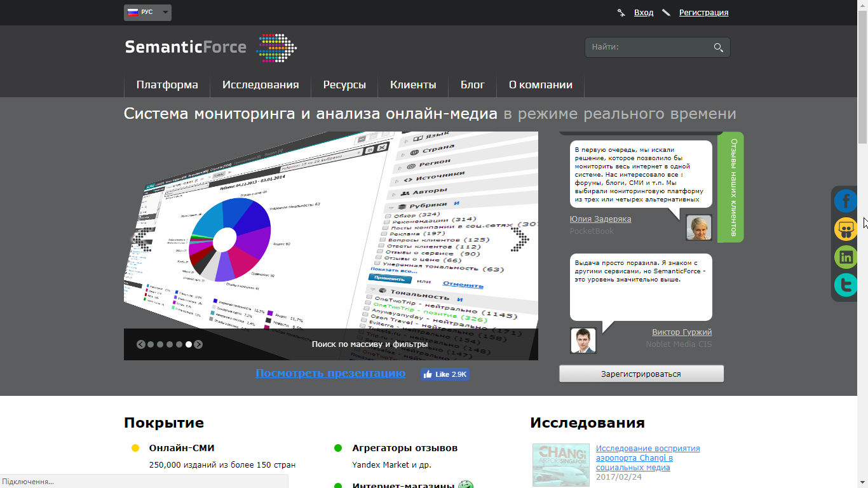868x488 pixels.
Task: Go to next slide with large right arrow
Action: 520,239
